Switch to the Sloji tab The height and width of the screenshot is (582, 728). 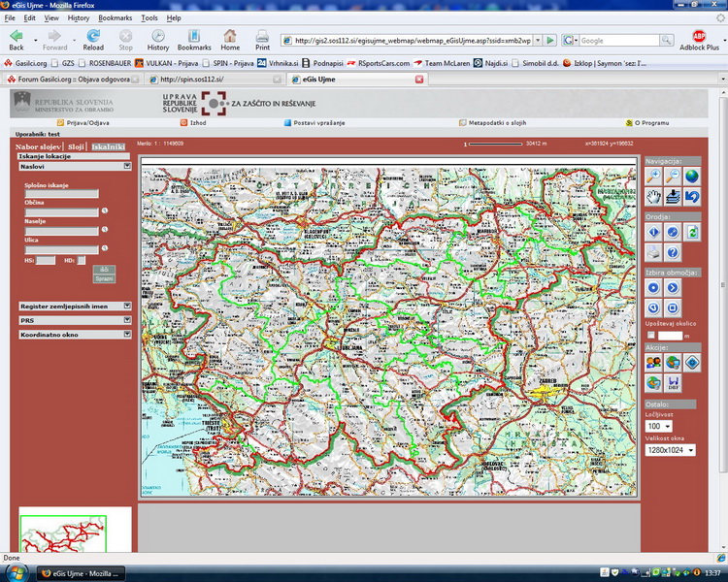pyautogui.click(x=77, y=146)
